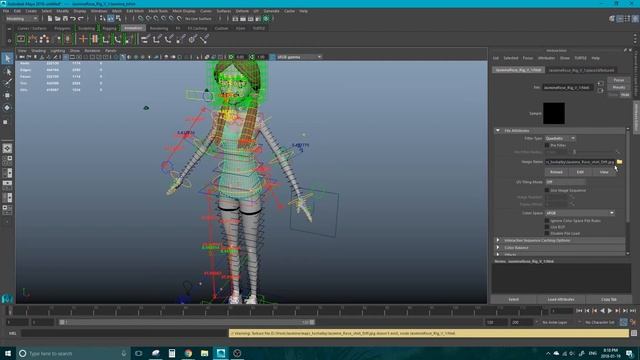Click the Focus button in Attribute Editor
This screenshot has width=640, height=360.
[x=619, y=80]
